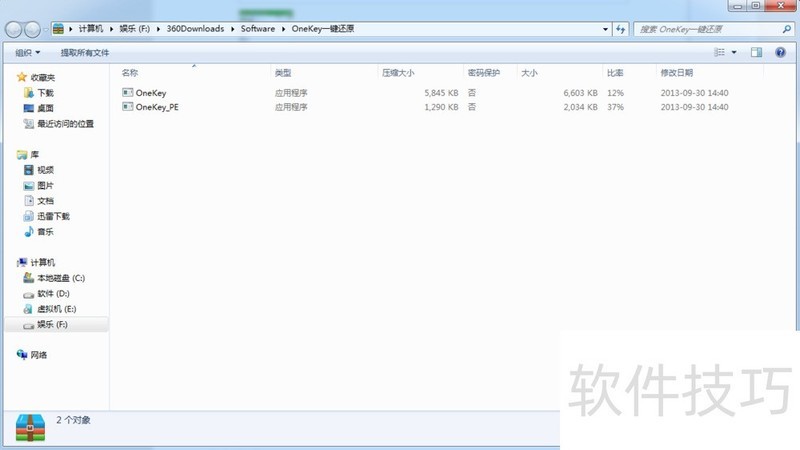Sort files by 修改日期 column header
The height and width of the screenshot is (450, 800).
676,73
